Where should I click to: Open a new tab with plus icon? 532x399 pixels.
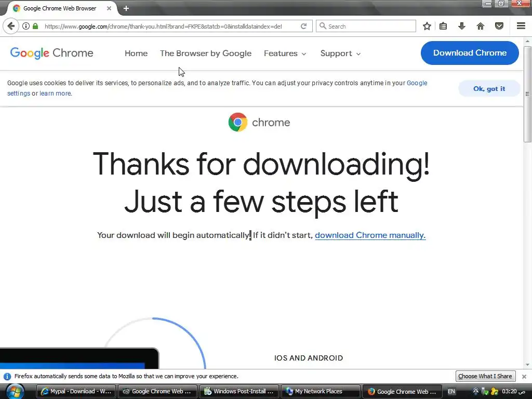coord(126,8)
